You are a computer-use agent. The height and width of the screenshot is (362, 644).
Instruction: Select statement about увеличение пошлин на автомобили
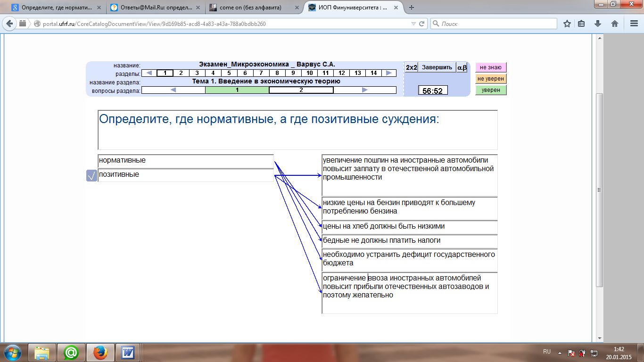point(410,175)
